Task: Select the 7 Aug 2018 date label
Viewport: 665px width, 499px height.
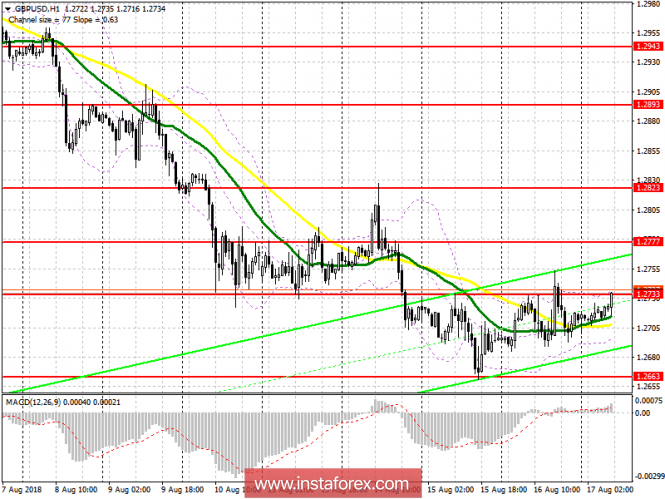Action: (22, 490)
